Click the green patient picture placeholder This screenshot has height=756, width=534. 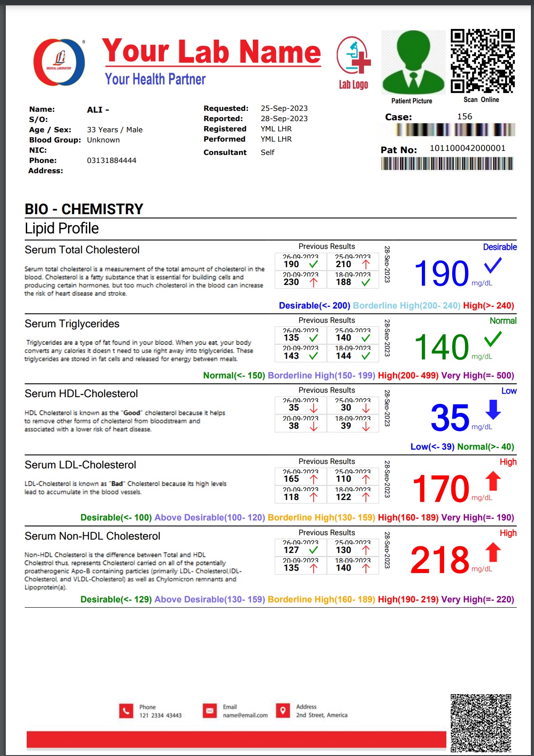click(413, 62)
